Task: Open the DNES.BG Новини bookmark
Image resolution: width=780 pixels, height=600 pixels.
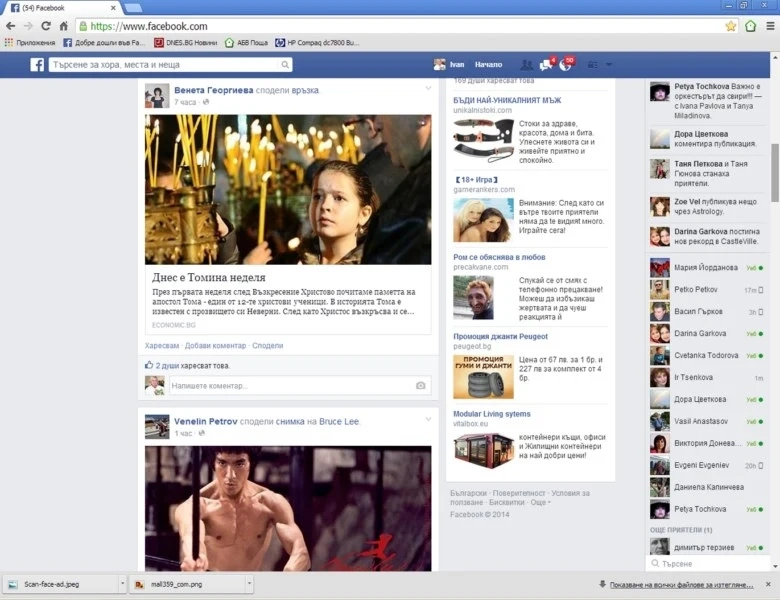Action: click(186, 43)
